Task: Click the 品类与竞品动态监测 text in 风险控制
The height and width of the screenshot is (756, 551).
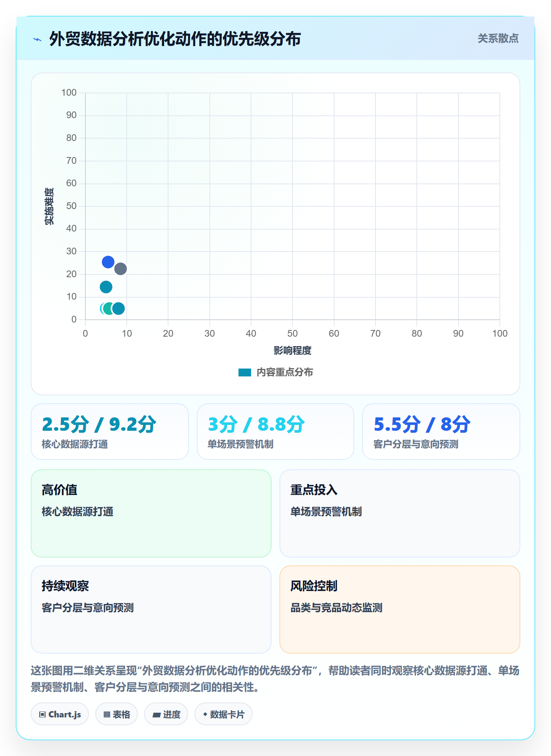Action: pyautogui.click(x=337, y=608)
